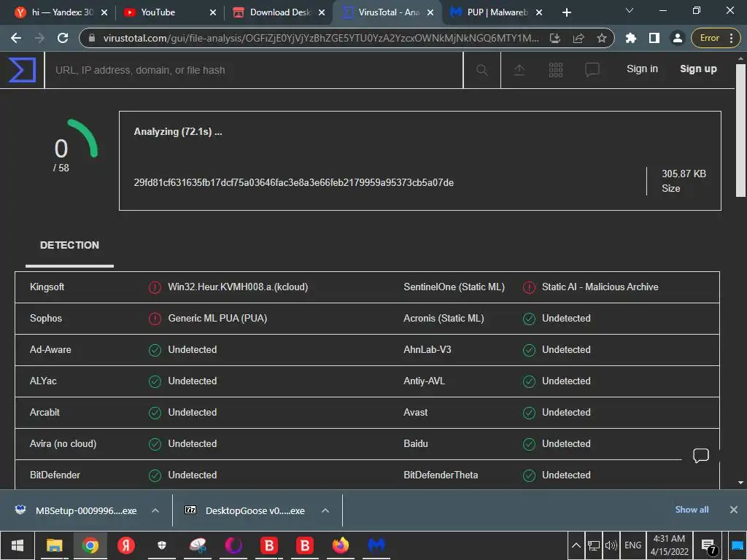747x560 pixels.
Task: Click the Kingsoft detection warning icon
Action: [155, 287]
